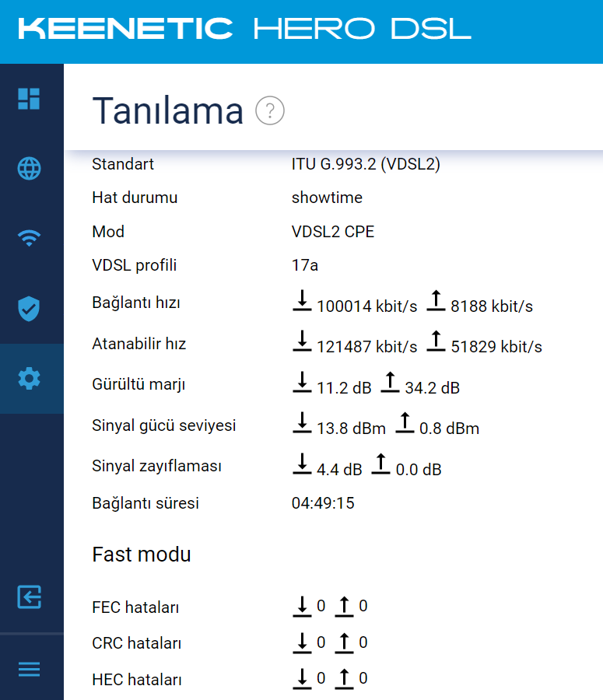
Task: Open the dashboard tiles icon in sidebar
Action: pos(29,99)
